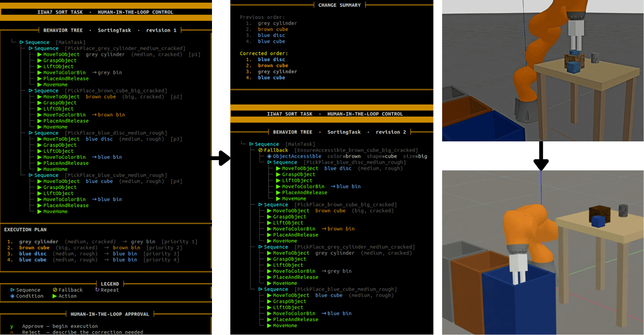Click the Condition diamond icon in the legend
644x335 pixels.
[x=13, y=296]
